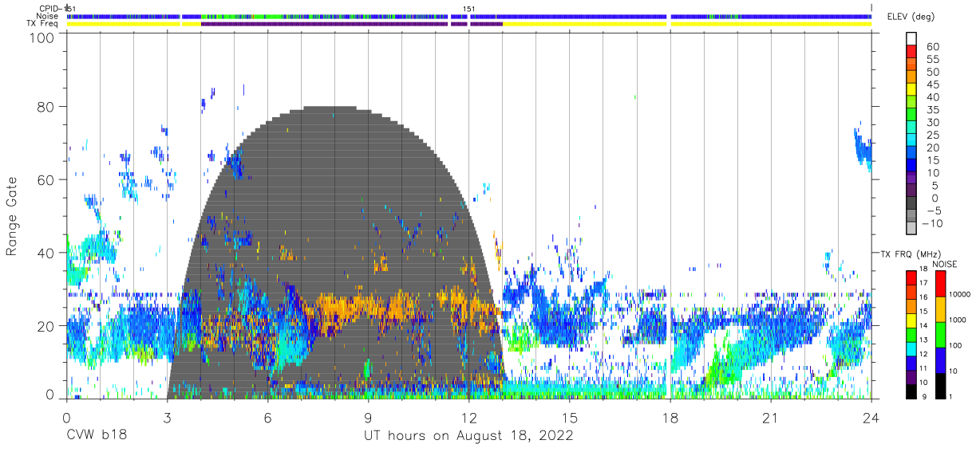Click the red top segment of the TX FRQ color bar
This screenshot has width=980, height=452.
pos(911,277)
